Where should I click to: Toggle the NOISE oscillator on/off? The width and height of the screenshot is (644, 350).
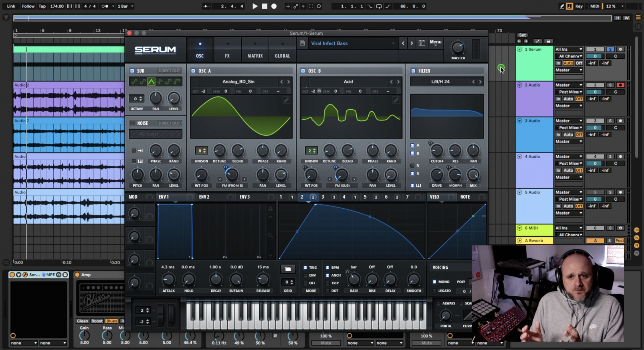132,123
